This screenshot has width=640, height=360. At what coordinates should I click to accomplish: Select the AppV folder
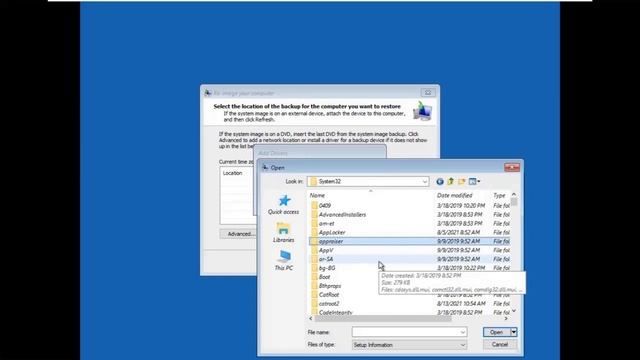point(326,250)
